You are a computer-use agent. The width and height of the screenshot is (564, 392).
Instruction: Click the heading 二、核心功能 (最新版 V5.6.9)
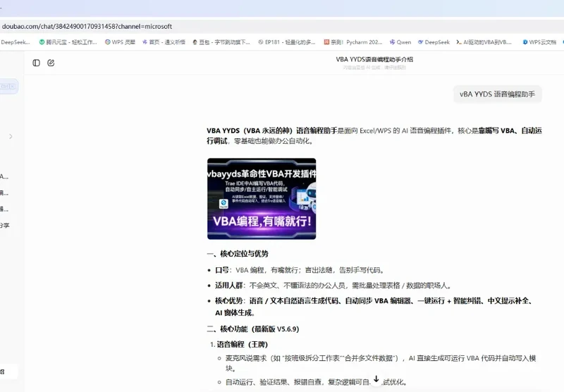click(x=253, y=329)
